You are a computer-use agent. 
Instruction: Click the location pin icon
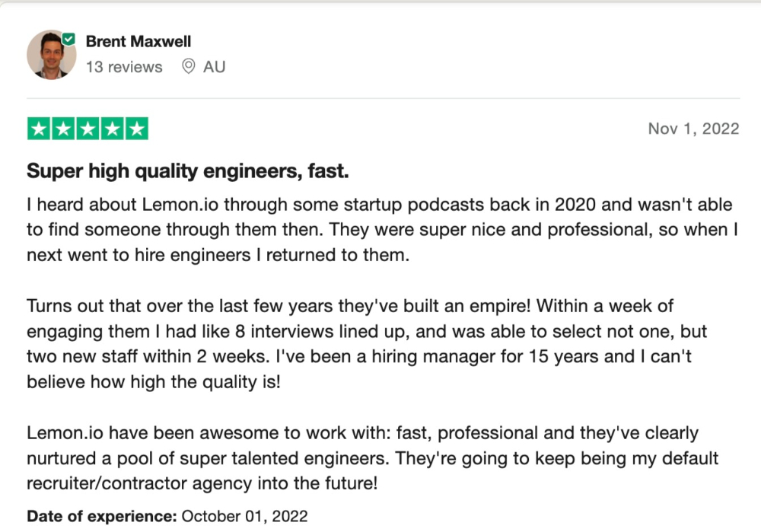188,66
